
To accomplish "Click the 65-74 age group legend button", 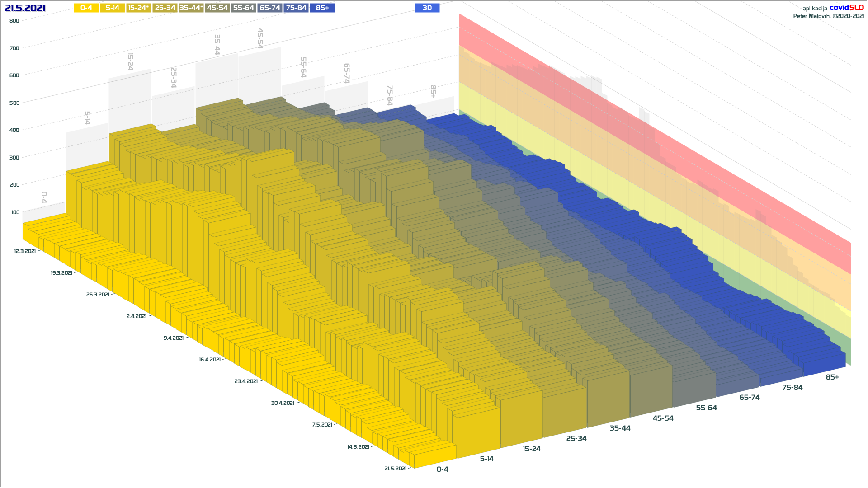I will (x=270, y=8).
